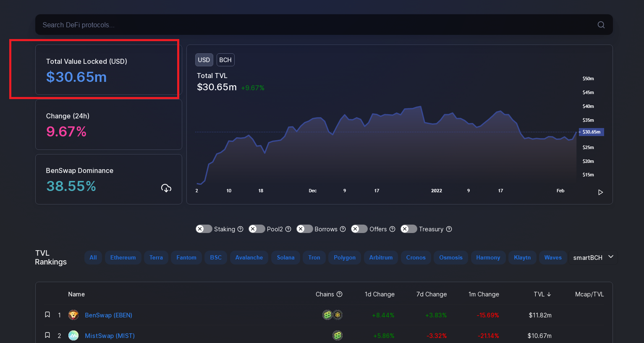Switch chart denomination to USD
The image size is (644, 343).
[204, 60]
